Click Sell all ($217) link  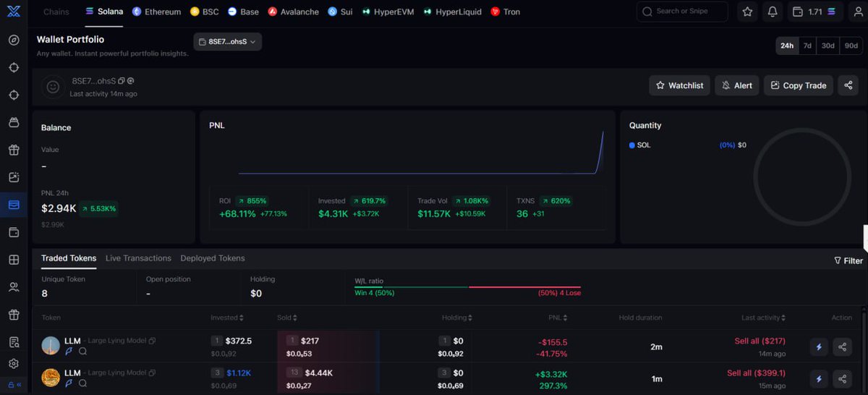(759, 341)
